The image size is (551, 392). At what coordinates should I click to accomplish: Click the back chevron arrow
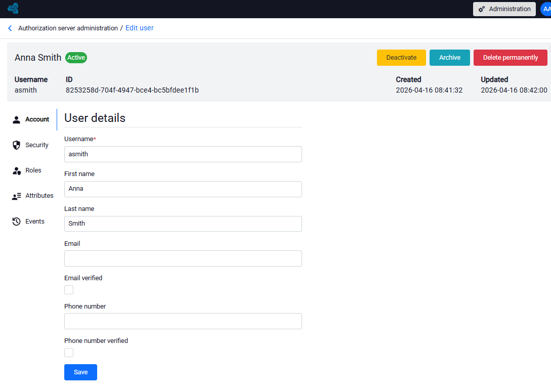pos(10,28)
